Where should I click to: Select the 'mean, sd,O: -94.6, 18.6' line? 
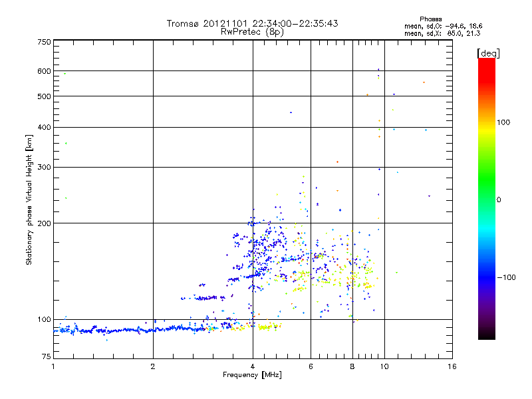(443, 26)
